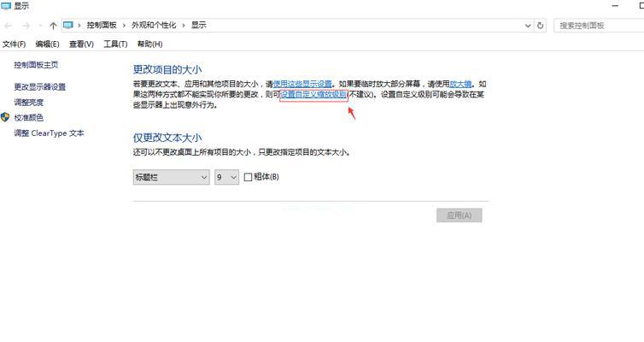Screen dimensions: 644x342
Task: Click the forward navigation arrow
Action: point(26,26)
